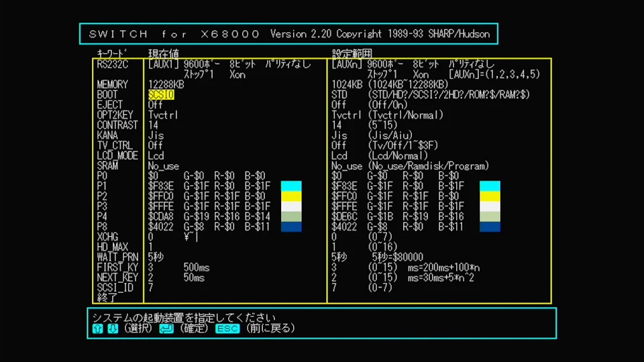Select the P1 palette keyword

click(102, 186)
